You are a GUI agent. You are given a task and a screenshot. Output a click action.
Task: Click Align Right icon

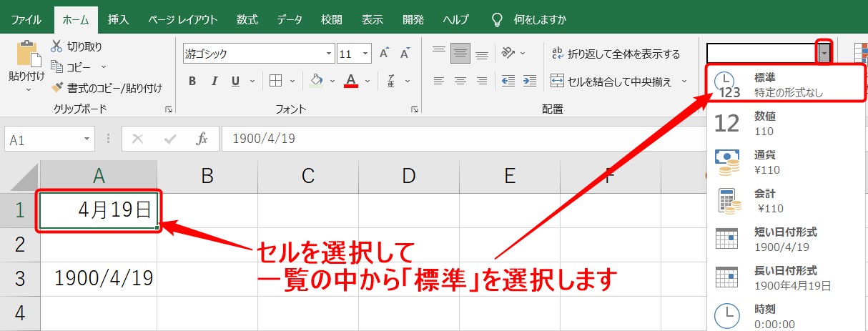(x=482, y=81)
